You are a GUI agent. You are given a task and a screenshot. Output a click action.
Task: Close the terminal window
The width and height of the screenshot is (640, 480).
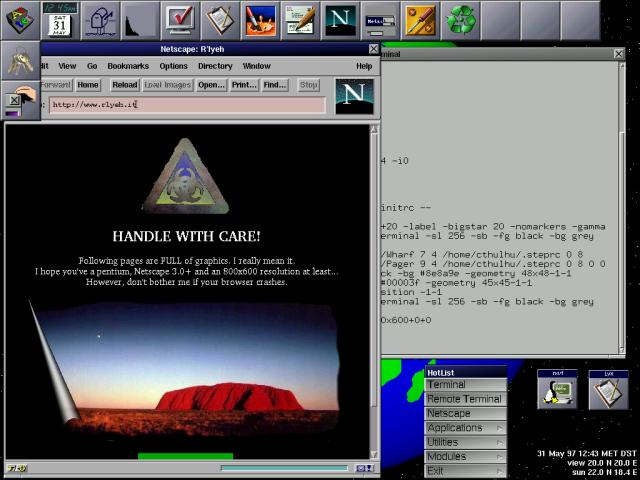(x=619, y=53)
